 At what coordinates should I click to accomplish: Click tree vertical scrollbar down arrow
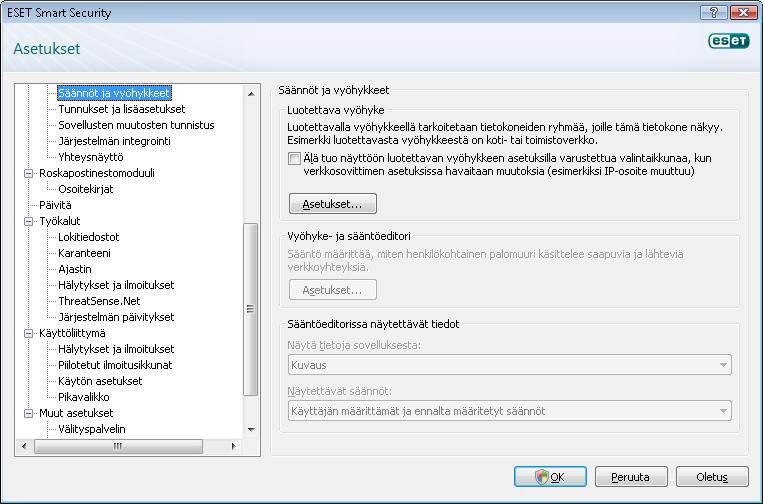click(251, 430)
